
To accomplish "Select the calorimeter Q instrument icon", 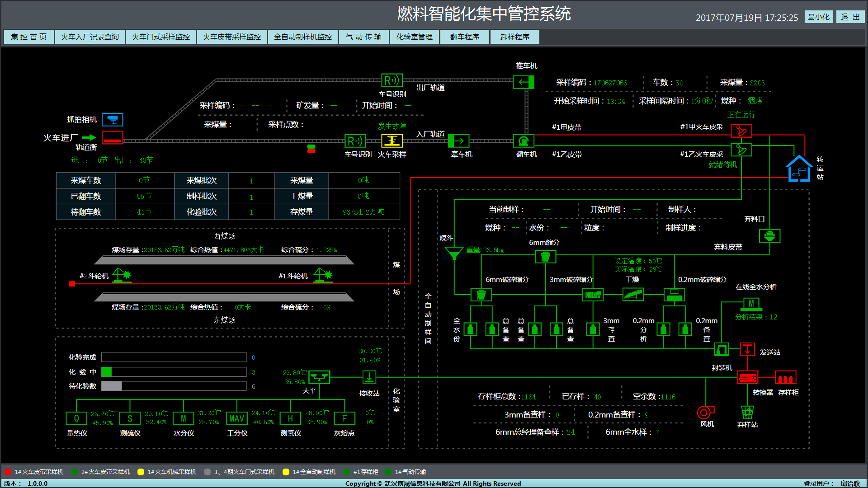I will coord(76,418).
